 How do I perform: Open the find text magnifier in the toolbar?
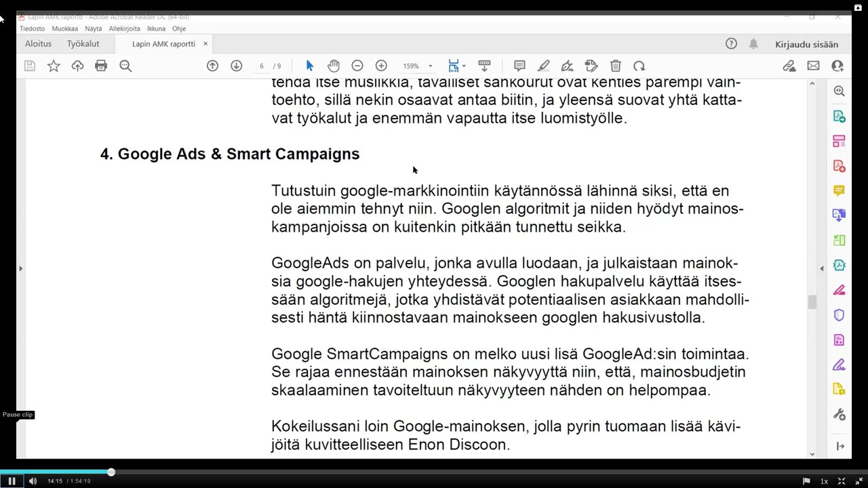tap(125, 66)
